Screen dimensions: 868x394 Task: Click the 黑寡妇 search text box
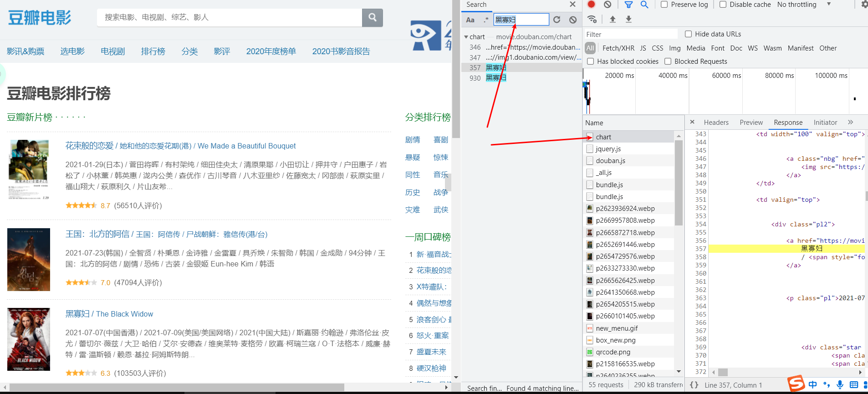point(521,20)
